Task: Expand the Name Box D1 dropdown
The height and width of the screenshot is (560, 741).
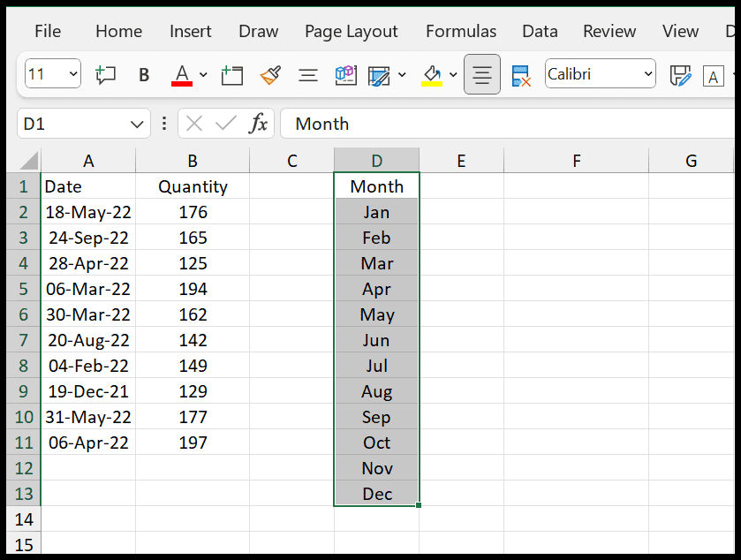Action: tap(137, 125)
